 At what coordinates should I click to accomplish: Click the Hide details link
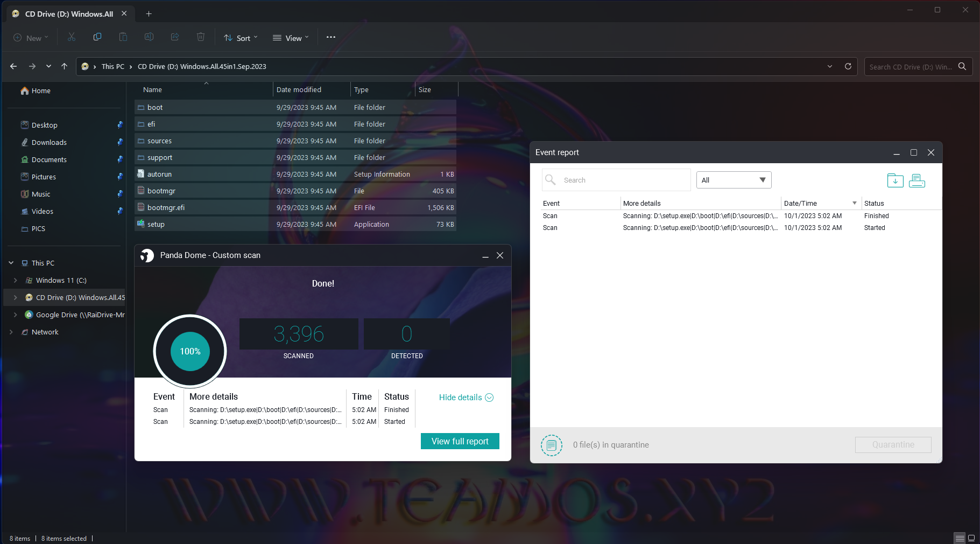466,397
